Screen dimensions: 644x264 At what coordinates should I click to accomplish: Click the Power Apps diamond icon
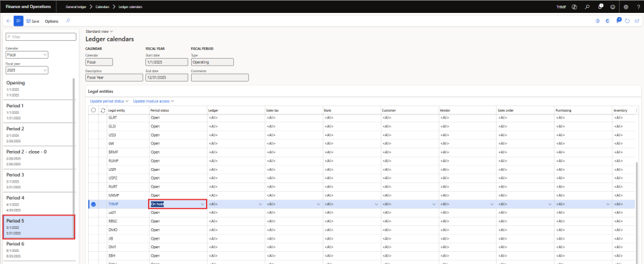[x=597, y=21]
